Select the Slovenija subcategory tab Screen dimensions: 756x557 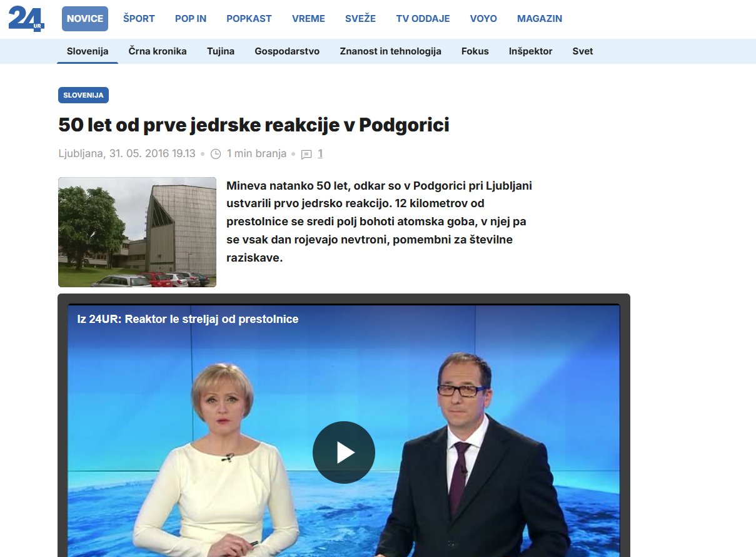[x=88, y=51]
